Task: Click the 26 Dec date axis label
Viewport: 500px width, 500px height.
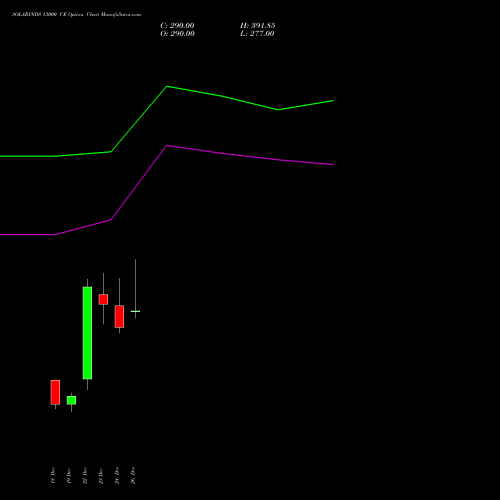Action: [133, 475]
